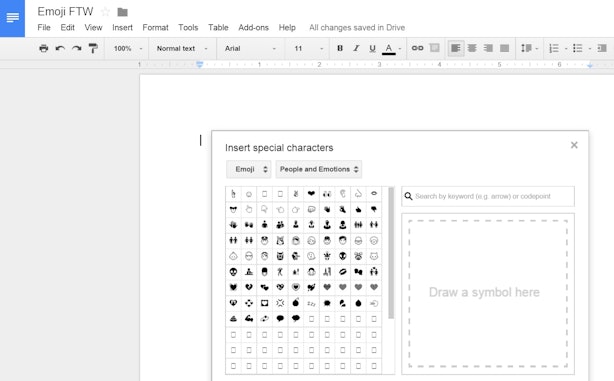Image resolution: width=614 pixels, height=381 pixels.
Task: Insert the ear emoji
Action: (x=343, y=193)
